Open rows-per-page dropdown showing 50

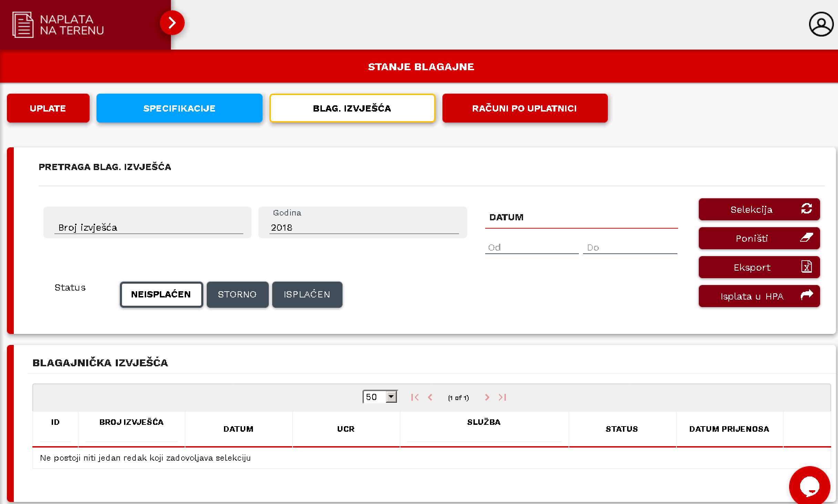[380, 397]
